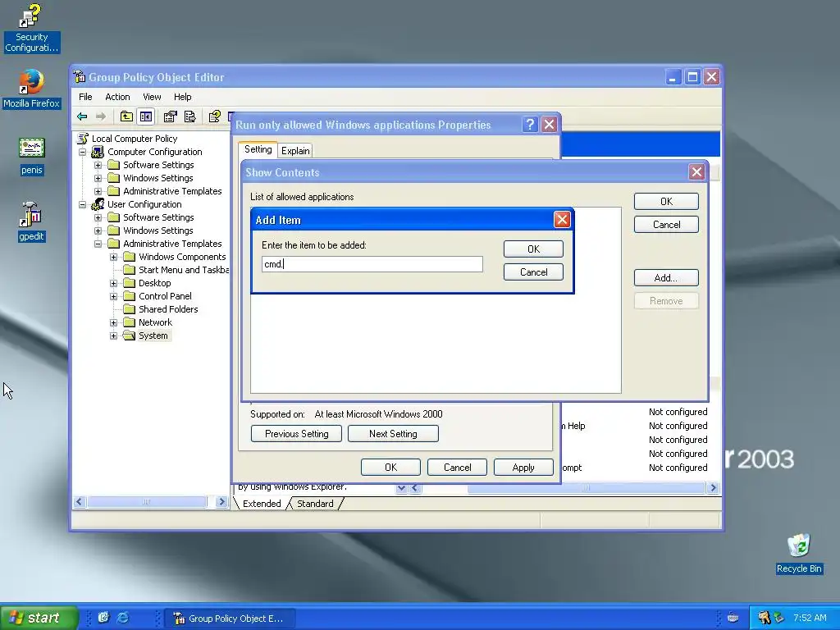Click the greyed-out Forward arrow toolbar icon
This screenshot has width=840, height=630.
[x=101, y=116]
